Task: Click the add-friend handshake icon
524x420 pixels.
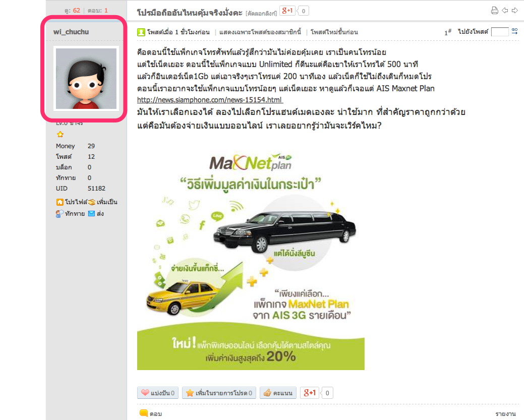Action: tap(92, 202)
